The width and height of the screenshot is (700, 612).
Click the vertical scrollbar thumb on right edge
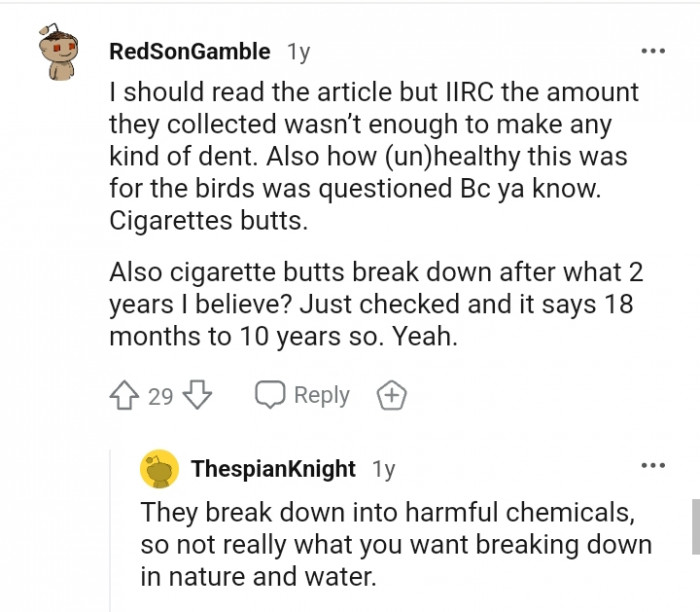[694, 523]
